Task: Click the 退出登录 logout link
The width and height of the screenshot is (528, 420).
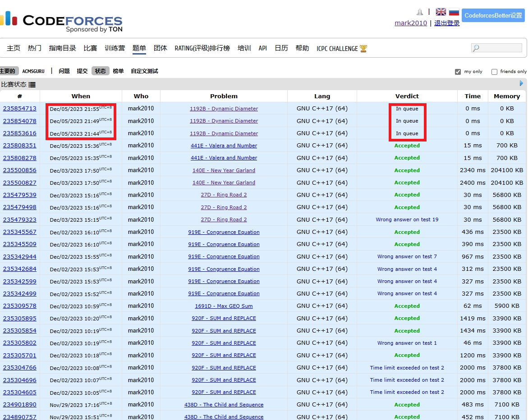Action: tap(446, 23)
